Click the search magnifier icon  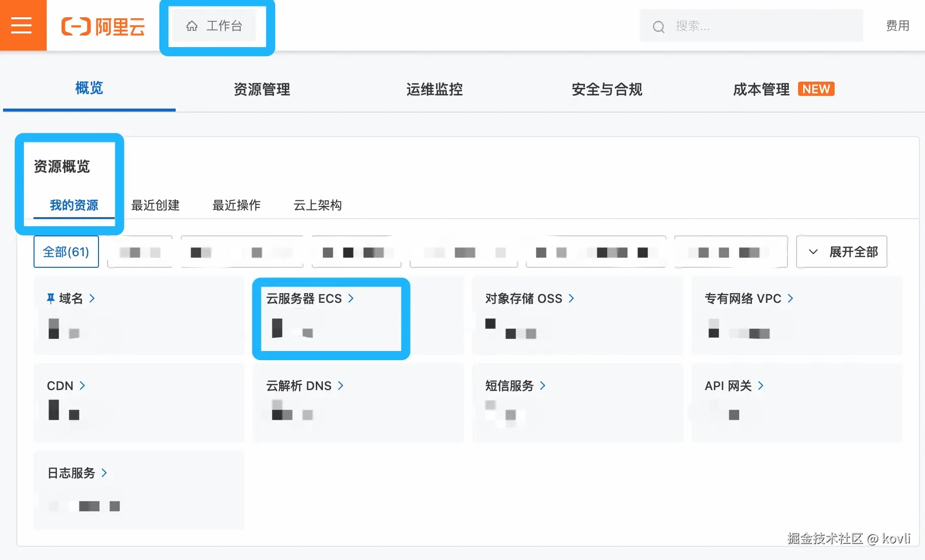point(658,26)
